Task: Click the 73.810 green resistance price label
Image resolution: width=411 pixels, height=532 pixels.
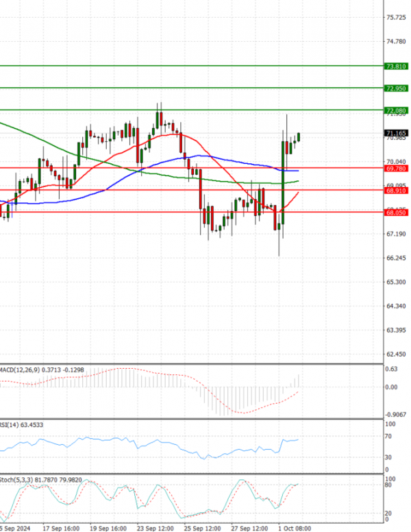Action: [396, 66]
